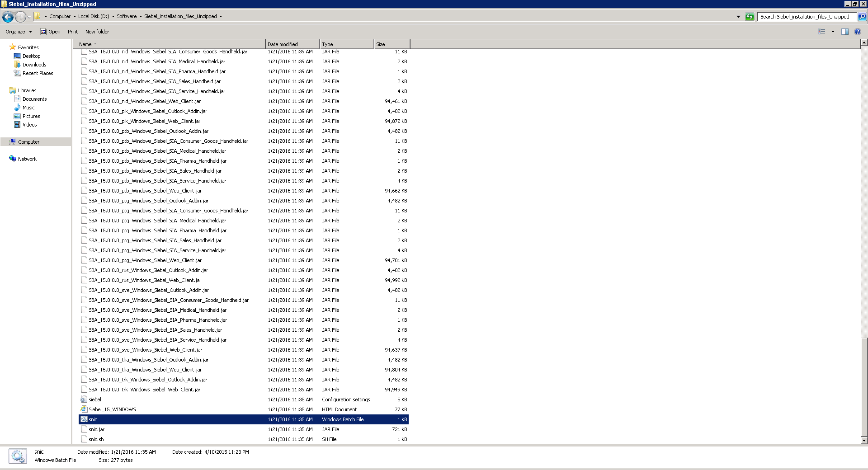Click the search magnifier icon
868x470 pixels.
click(862, 17)
